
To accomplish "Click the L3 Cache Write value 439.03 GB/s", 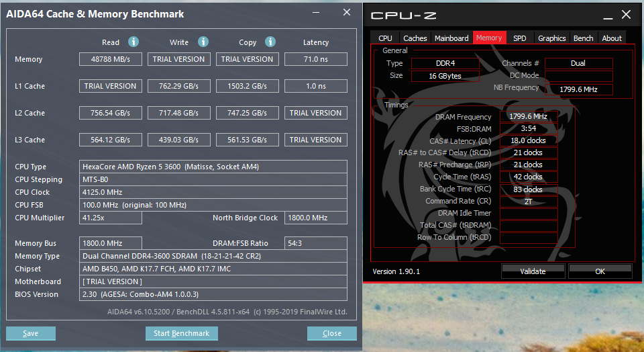I will pyautogui.click(x=178, y=140).
